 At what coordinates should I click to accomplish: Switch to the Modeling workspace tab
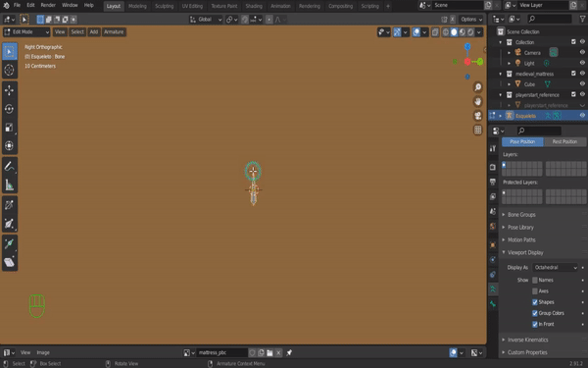[137, 6]
